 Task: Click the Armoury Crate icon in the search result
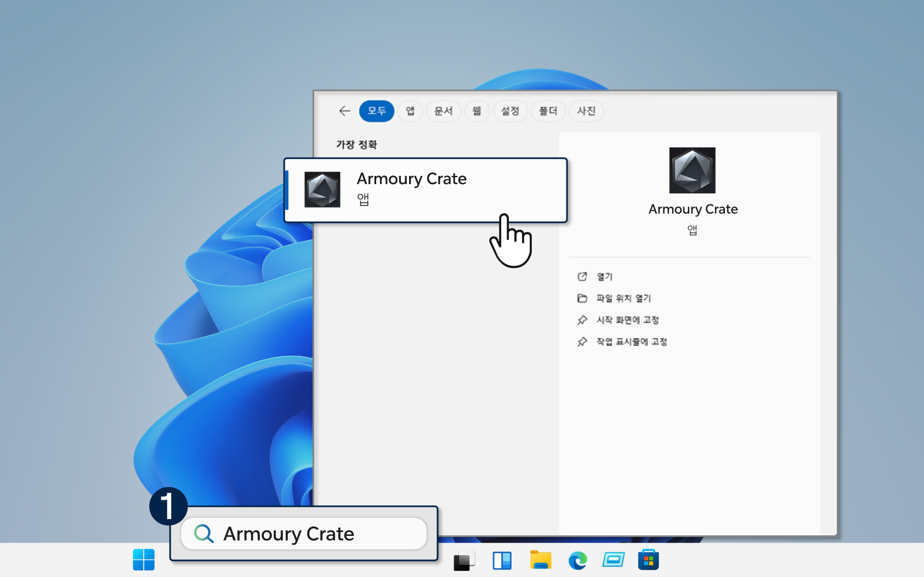click(322, 189)
